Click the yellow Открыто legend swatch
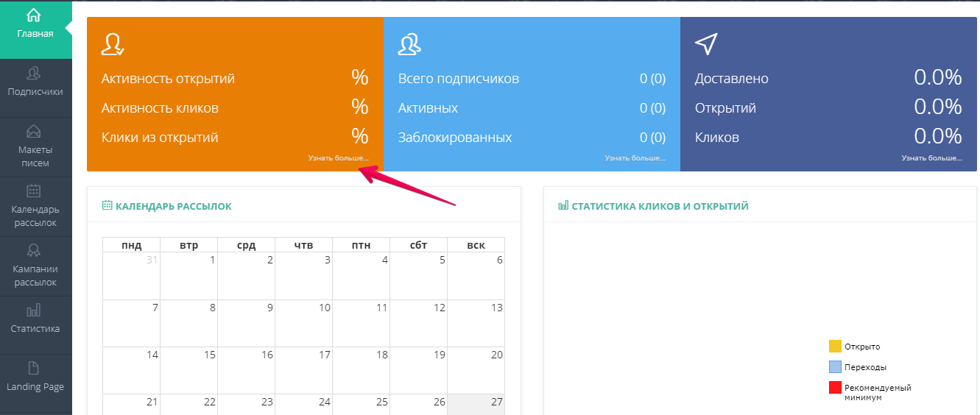The height and width of the screenshot is (415, 980). (835, 347)
